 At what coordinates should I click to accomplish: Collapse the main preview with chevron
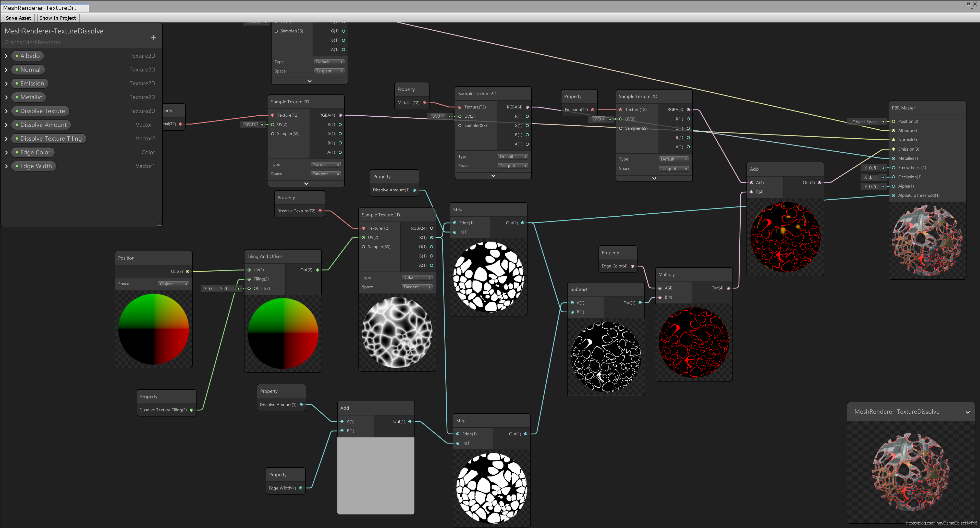coord(967,412)
